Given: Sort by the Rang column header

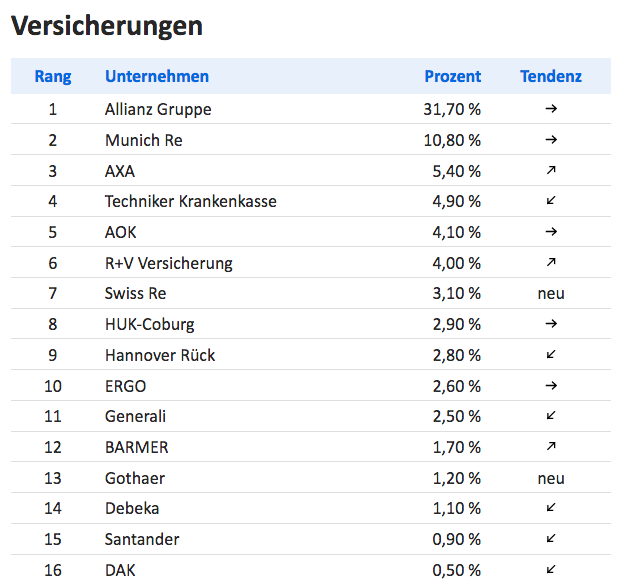Looking at the screenshot, I should pos(53,76).
